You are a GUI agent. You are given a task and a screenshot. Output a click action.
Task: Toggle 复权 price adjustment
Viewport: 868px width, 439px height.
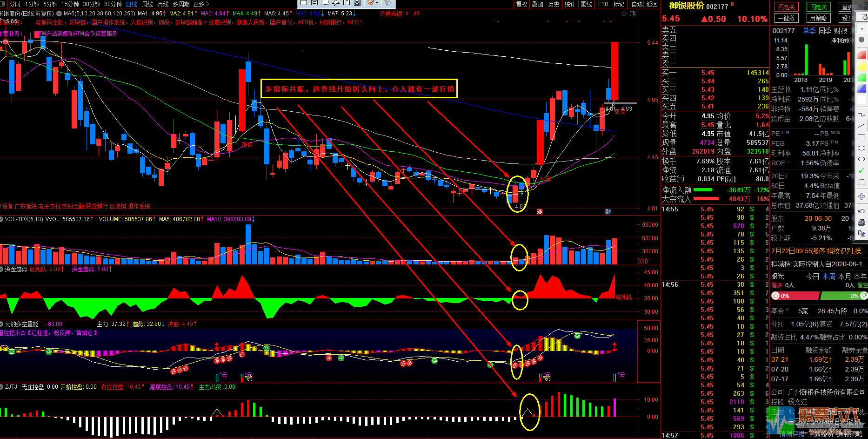pyautogui.click(x=522, y=4)
